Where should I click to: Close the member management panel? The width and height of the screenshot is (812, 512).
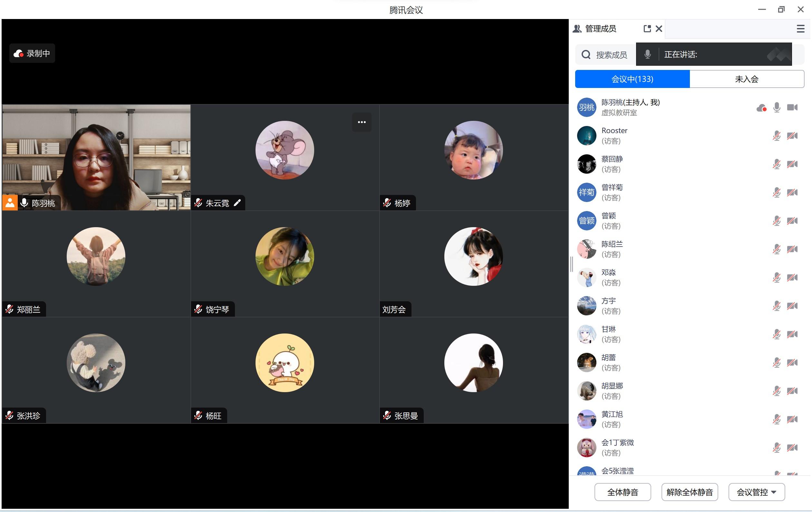659,29
